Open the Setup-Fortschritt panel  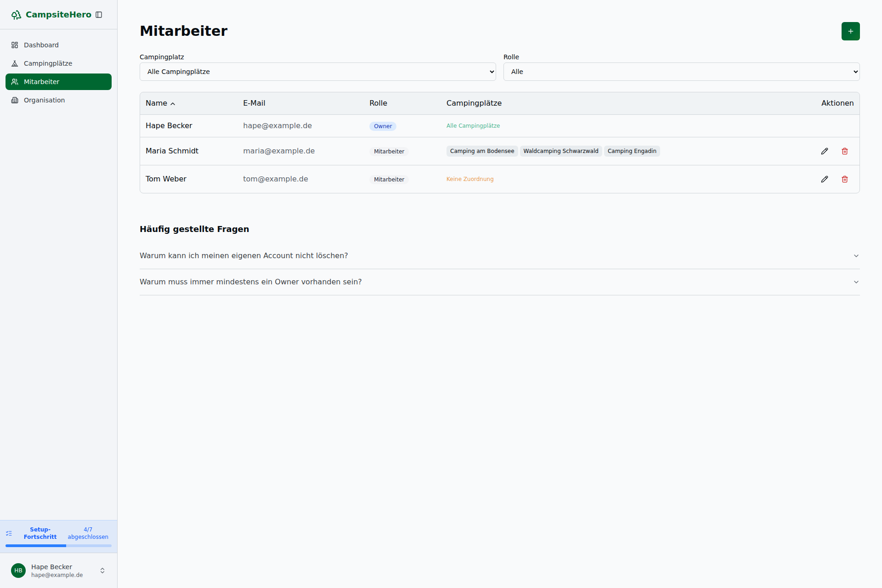click(x=58, y=537)
